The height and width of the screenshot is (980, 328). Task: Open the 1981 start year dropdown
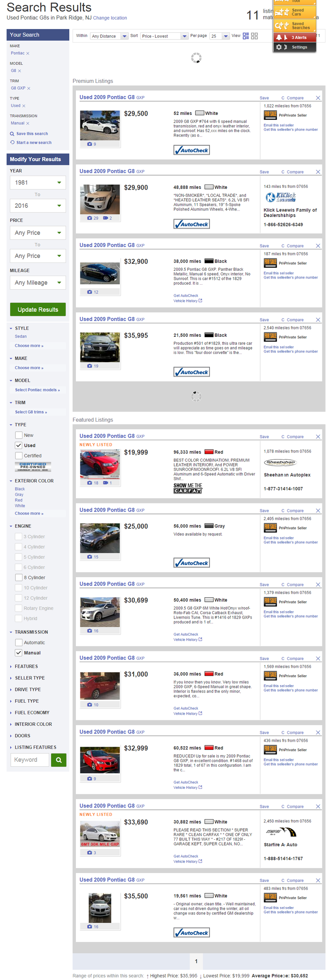[38, 183]
